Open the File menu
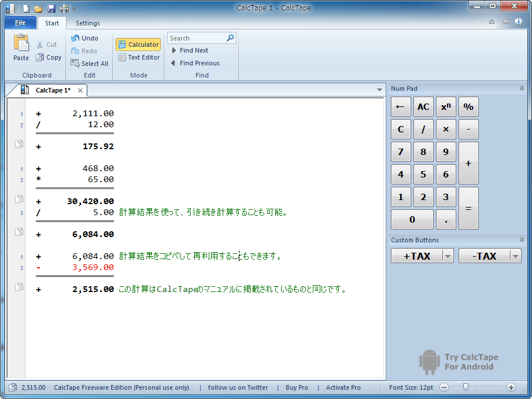532x399 pixels. (x=20, y=23)
